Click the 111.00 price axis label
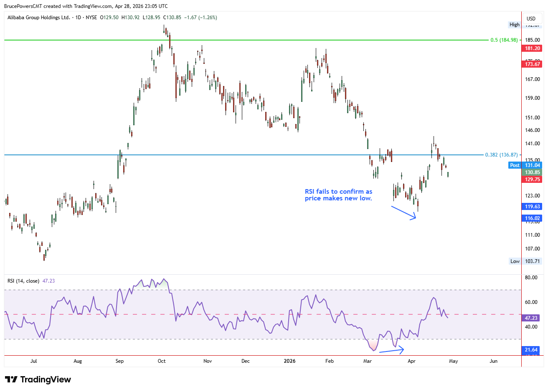The image size is (548, 392). click(533, 235)
